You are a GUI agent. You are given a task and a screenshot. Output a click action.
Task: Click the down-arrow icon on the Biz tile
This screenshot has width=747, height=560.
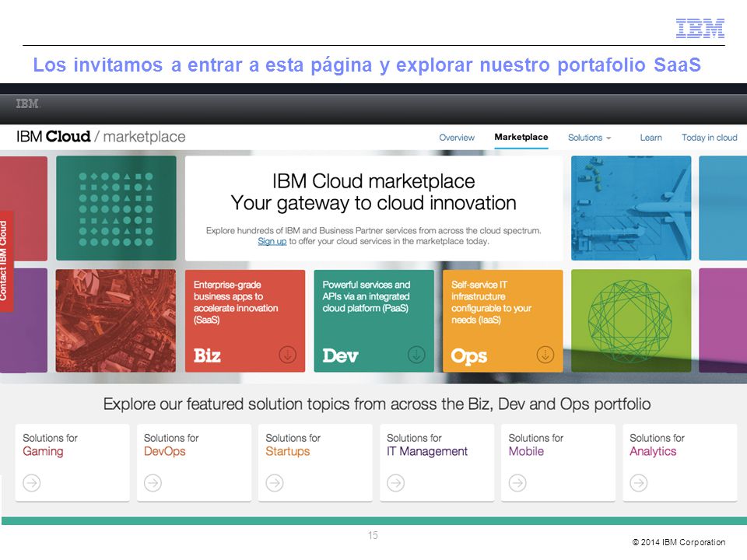coord(287,355)
